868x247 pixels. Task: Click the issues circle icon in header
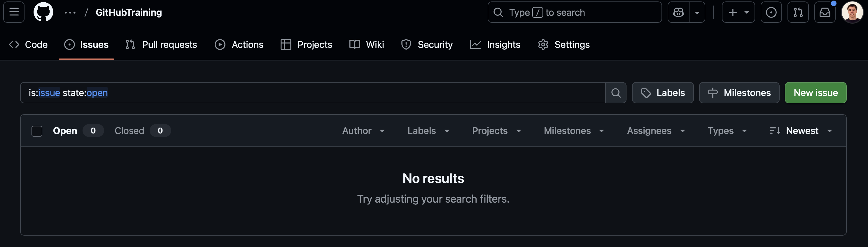coord(771,13)
